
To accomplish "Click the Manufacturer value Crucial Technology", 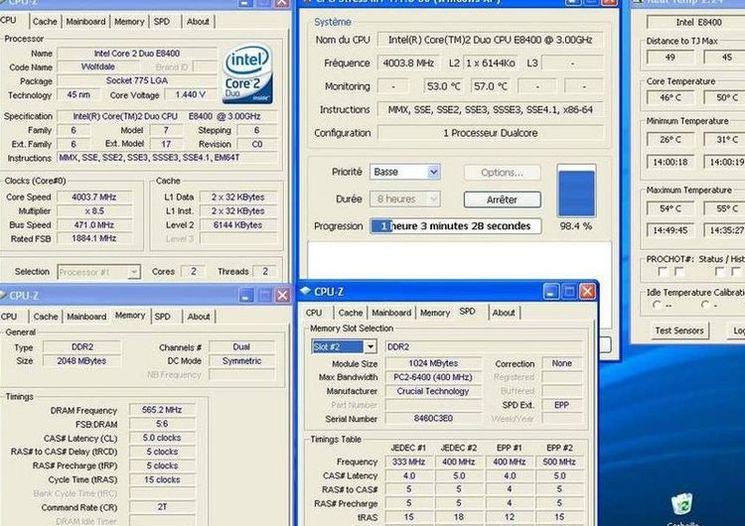I will [x=433, y=392].
